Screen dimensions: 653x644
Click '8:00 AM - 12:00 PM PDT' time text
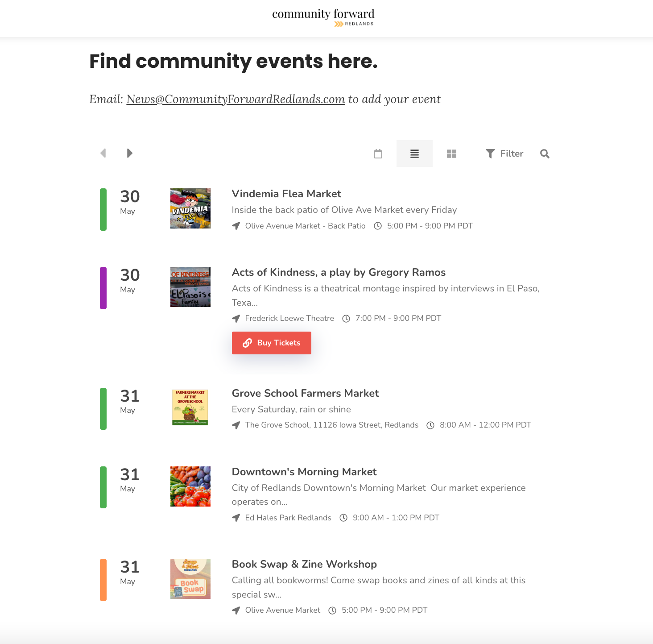(485, 425)
